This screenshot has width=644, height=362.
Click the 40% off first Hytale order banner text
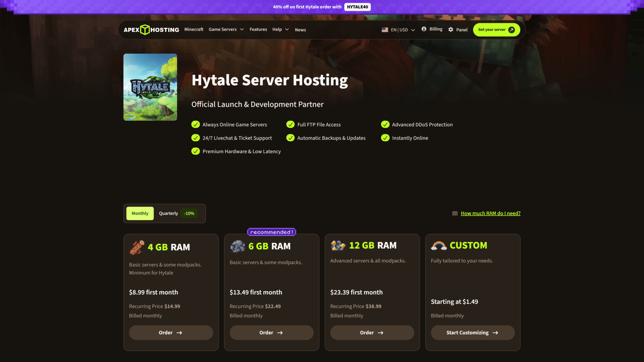(307, 7)
